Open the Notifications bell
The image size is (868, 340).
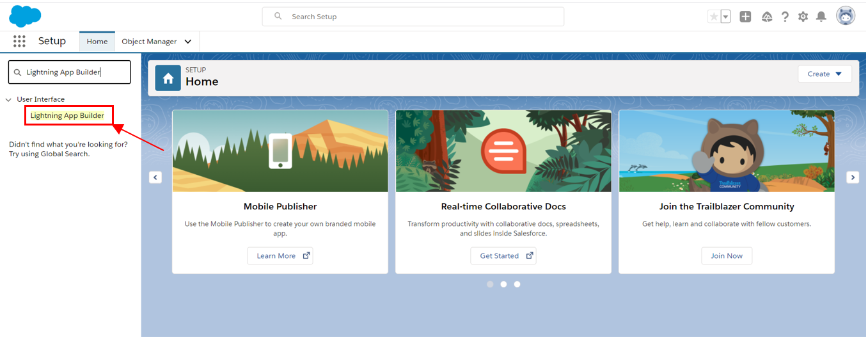[x=821, y=17]
